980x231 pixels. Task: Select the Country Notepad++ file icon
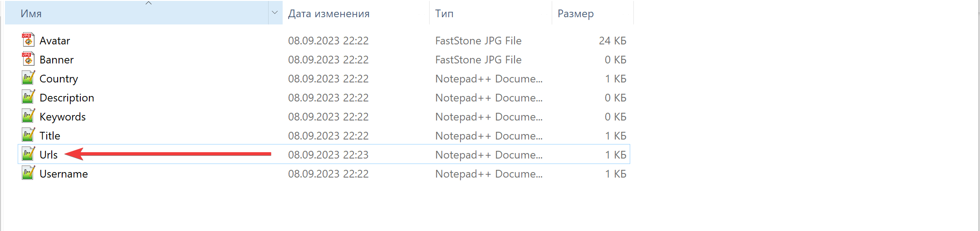(x=28, y=78)
